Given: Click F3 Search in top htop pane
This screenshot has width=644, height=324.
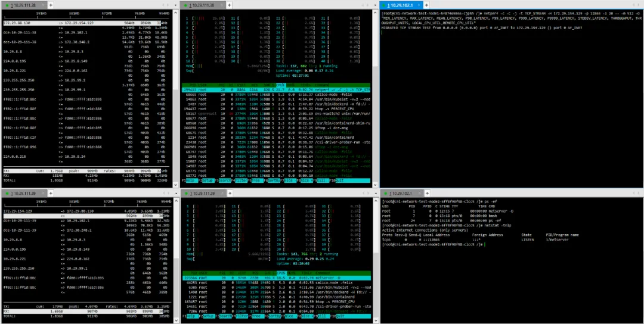Looking at the screenshot, I should [x=224, y=180].
